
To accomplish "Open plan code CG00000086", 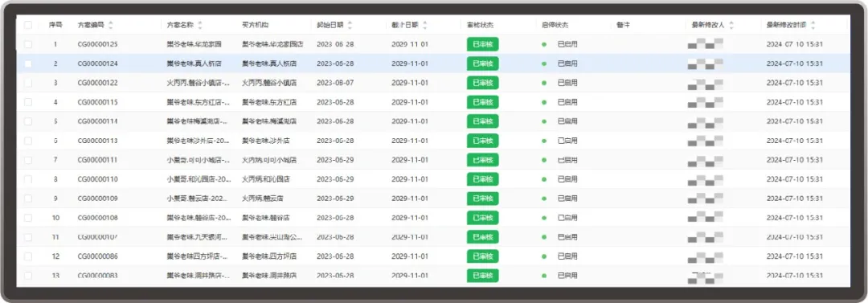I will click(x=97, y=256).
